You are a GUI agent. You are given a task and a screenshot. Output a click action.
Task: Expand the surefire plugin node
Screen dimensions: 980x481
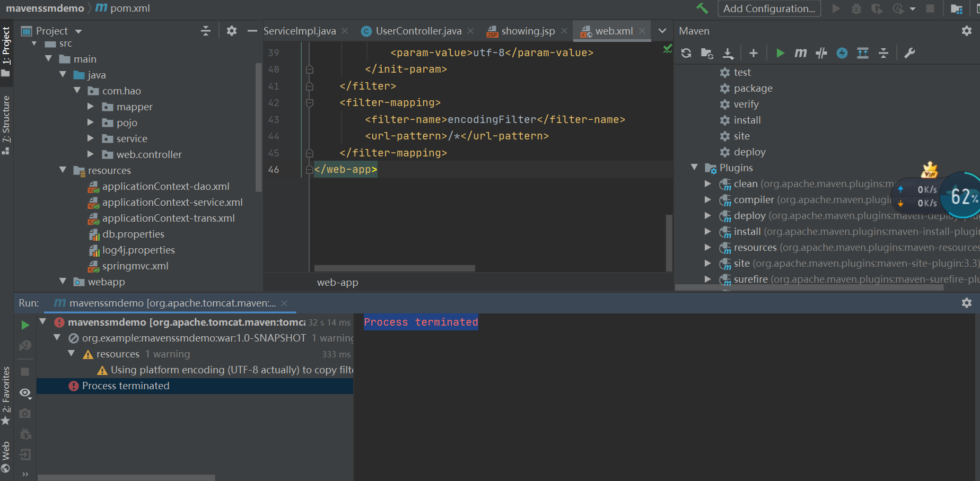coord(707,279)
